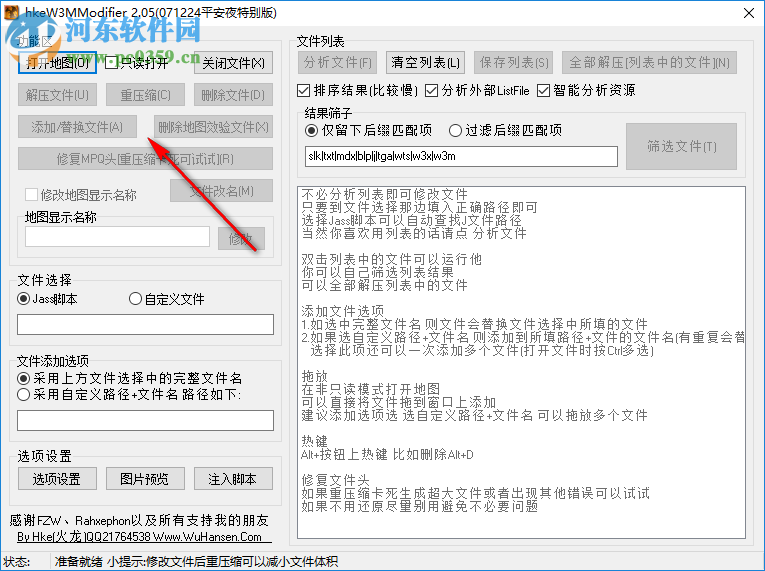This screenshot has width=765, height=571.
Task: Click the 清空列表(L) button
Action: click(425, 62)
